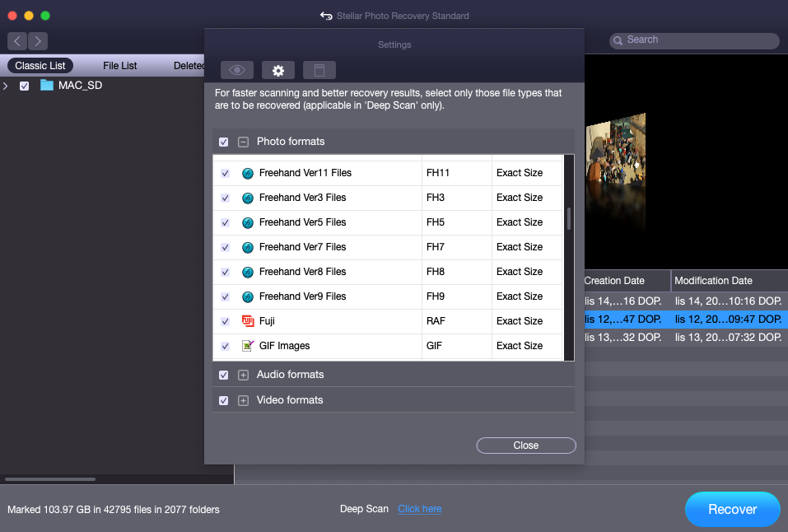This screenshot has height=532, width=788.
Task: Click the GIF Images file icon
Action: (x=248, y=346)
